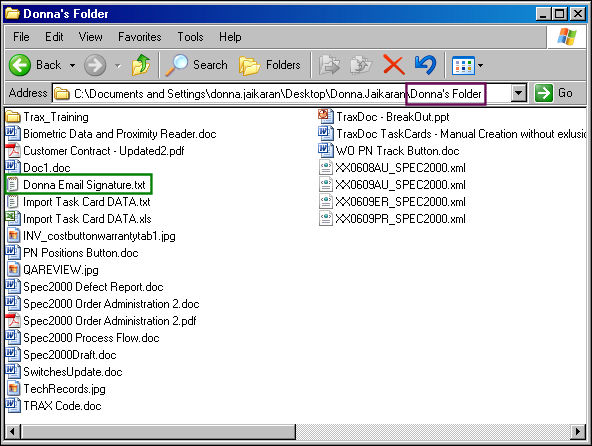Open the Search pane

point(197,65)
